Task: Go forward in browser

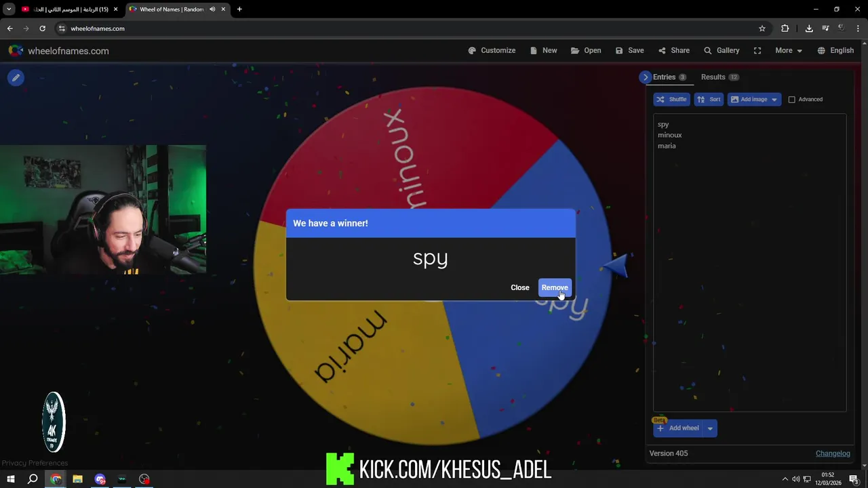Action: pos(26,28)
